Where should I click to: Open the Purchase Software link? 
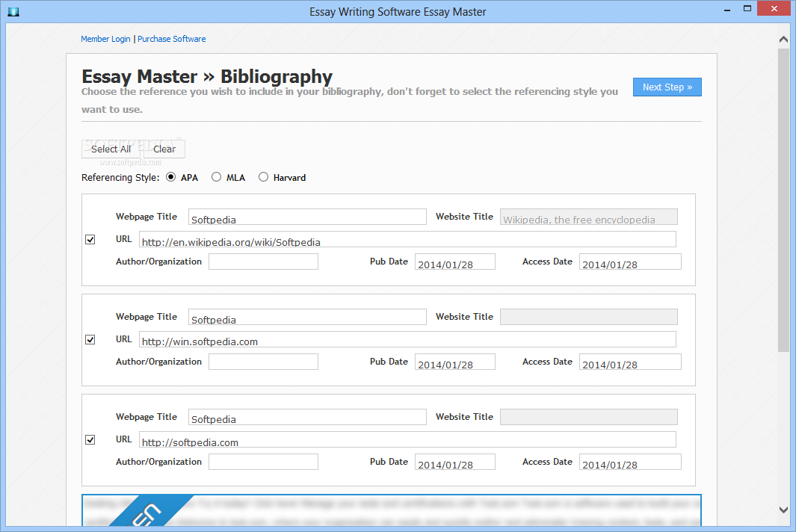click(x=172, y=39)
